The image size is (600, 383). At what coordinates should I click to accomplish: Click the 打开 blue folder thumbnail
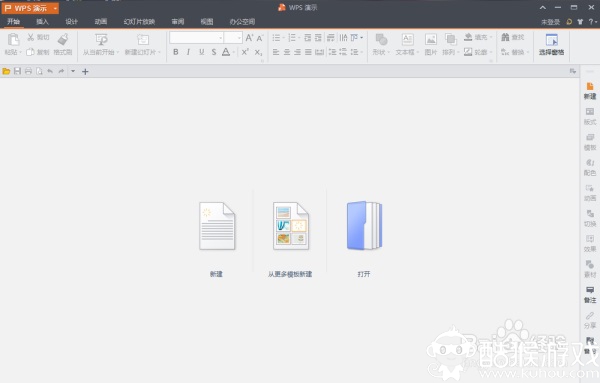pos(364,226)
